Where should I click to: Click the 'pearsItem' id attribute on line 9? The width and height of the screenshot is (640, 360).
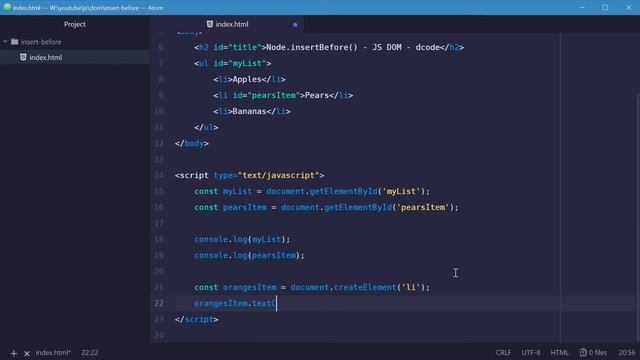(x=273, y=96)
